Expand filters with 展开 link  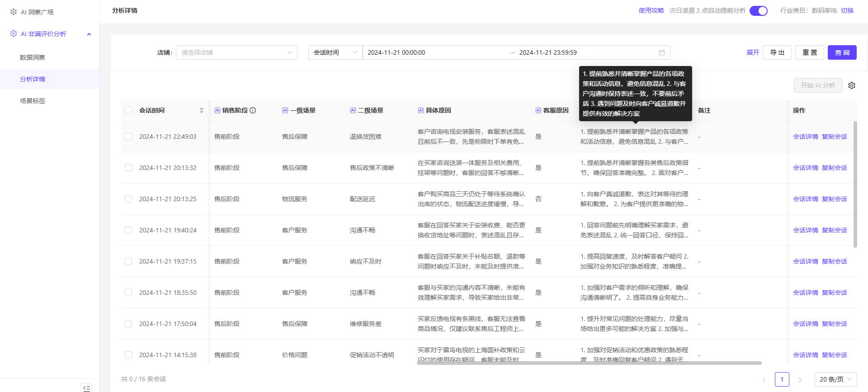pyautogui.click(x=753, y=52)
